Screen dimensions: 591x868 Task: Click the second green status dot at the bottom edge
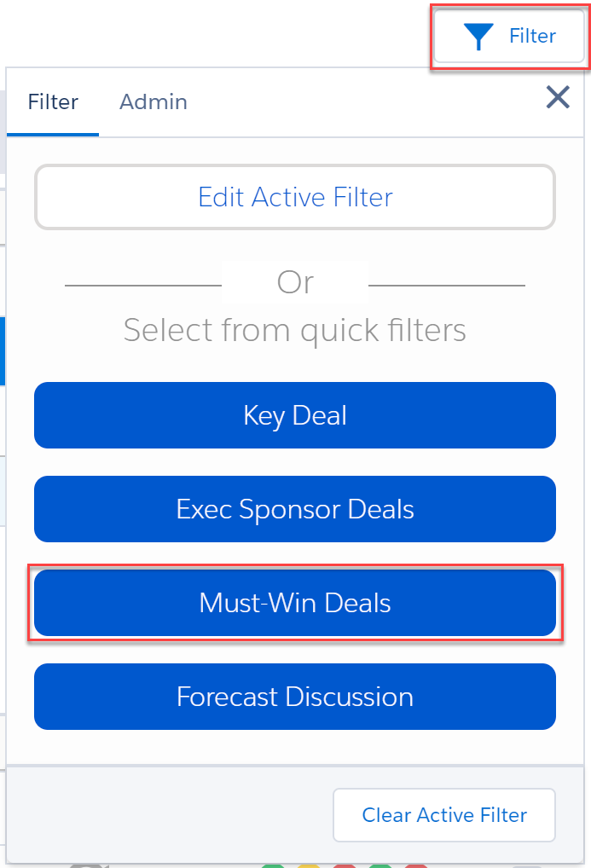pos(380,865)
